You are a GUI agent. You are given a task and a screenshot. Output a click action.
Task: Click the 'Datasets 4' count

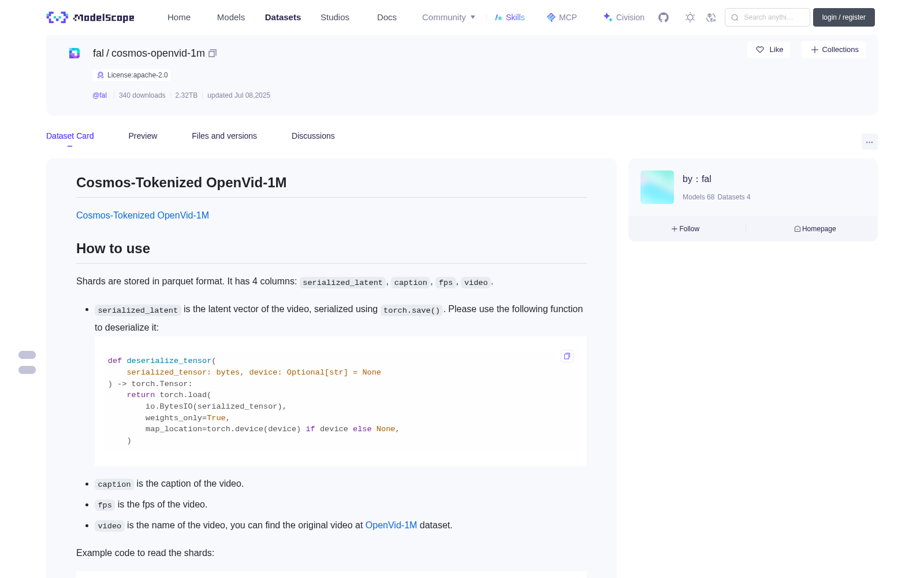click(734, 197)
